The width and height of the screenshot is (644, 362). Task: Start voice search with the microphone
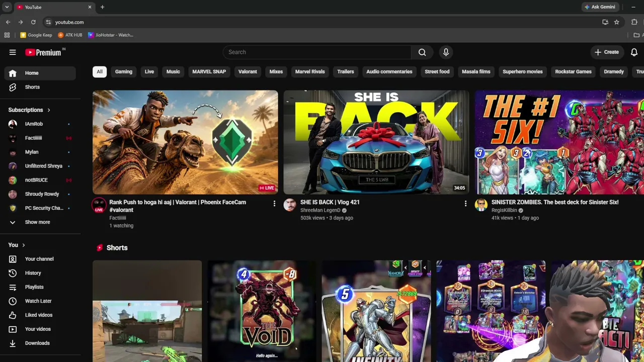446,52
